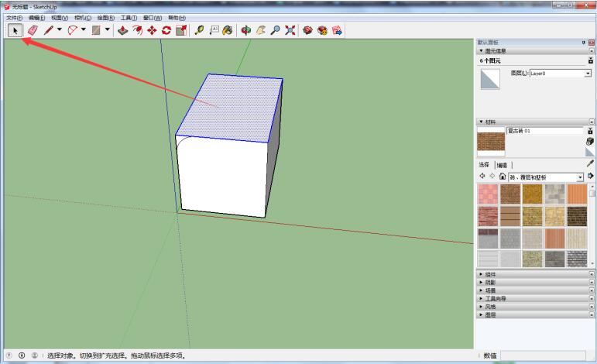The image size is (597, 364).
Task: Pick the eyedropper sample paint icon
Action: (x=590, y=163)
